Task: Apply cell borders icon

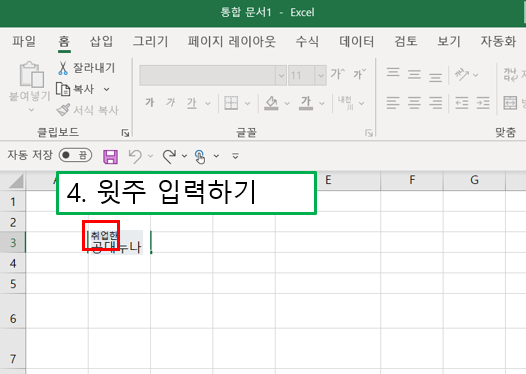Action: 231,103
